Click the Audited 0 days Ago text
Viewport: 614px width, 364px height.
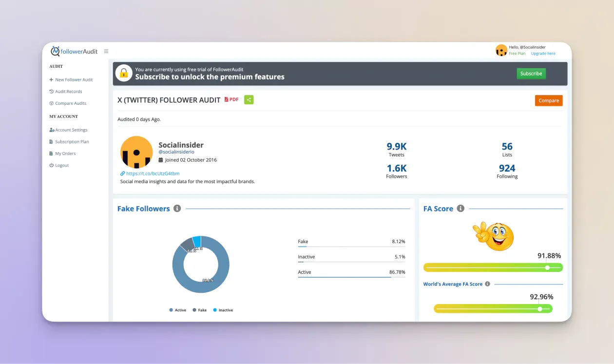click(x=139, y=119)
